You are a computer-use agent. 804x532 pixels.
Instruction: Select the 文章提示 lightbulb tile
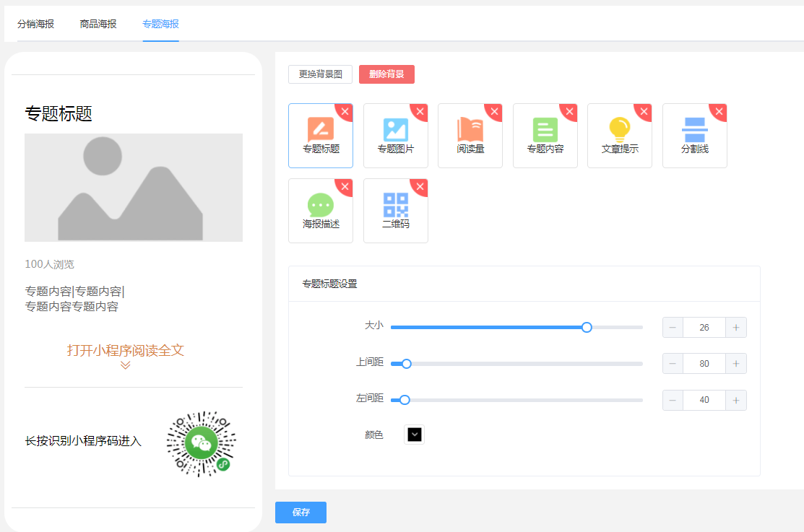[x=619, y=136]
